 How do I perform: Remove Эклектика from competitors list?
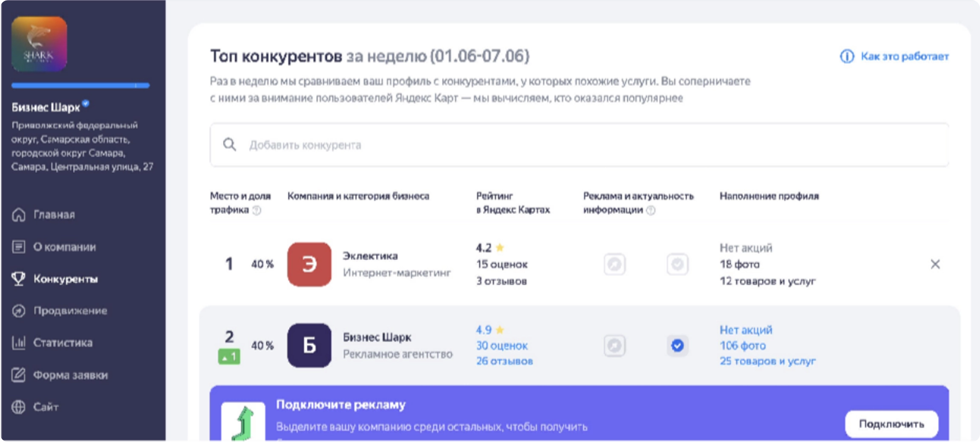(935, 264)
